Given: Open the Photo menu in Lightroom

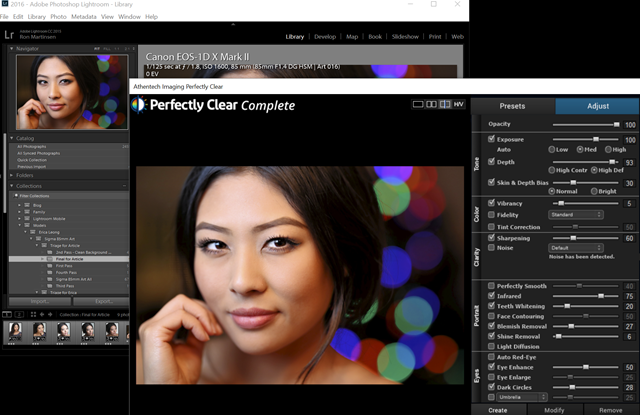Looking at the screenshot, I should (x=58, y=17).
